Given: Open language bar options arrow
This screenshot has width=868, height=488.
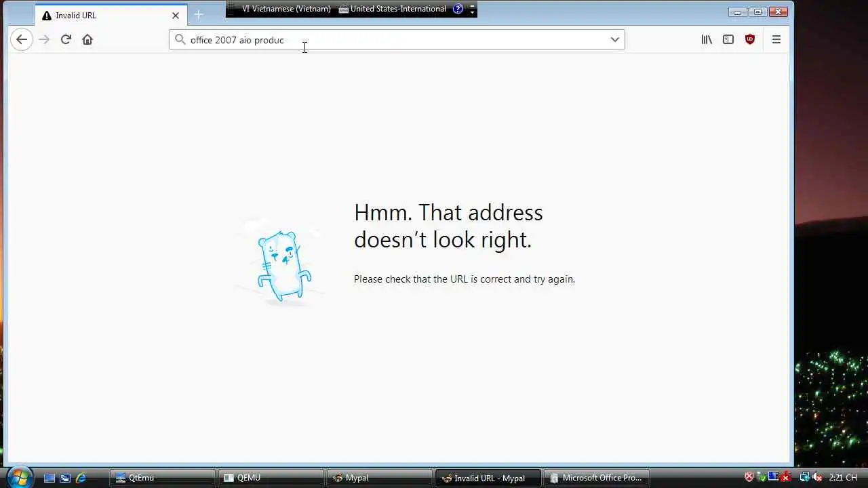Looking at the screenshot, I should tap(473, 12).
